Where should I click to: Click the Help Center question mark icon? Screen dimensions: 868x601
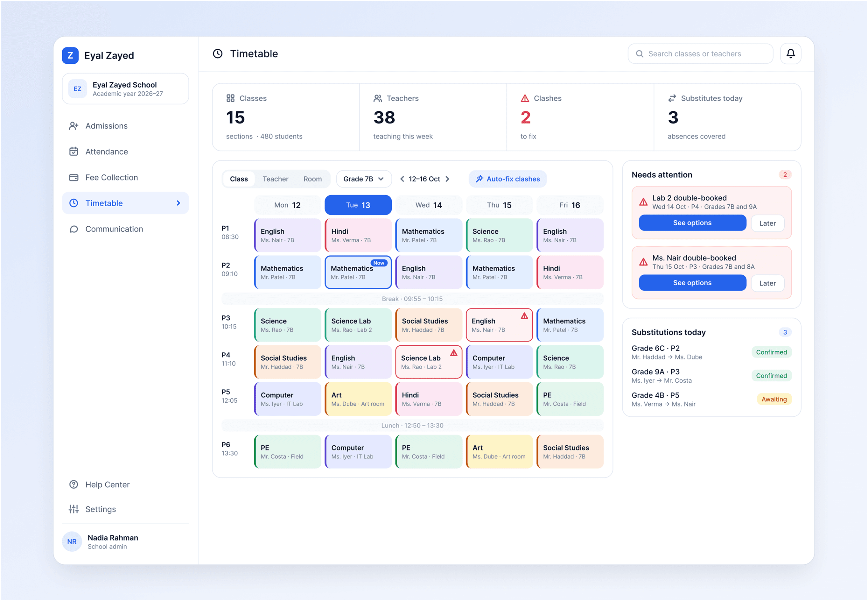point(73,484)
